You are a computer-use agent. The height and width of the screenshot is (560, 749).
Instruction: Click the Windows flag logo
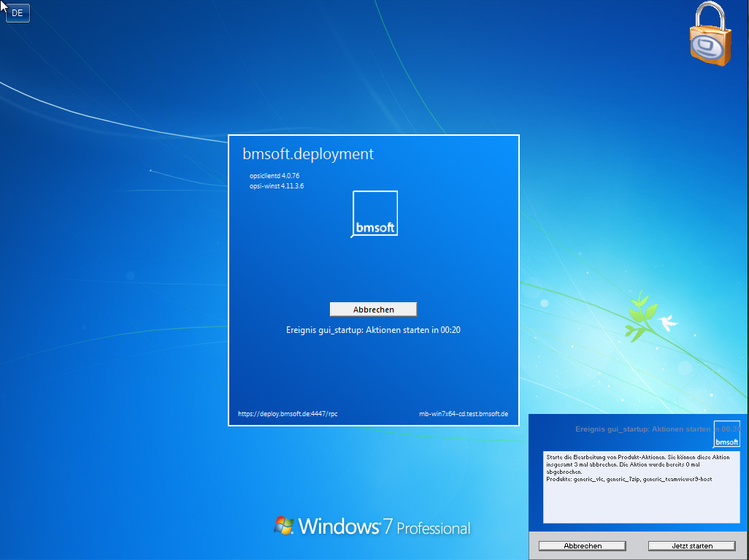coord(284,525)
